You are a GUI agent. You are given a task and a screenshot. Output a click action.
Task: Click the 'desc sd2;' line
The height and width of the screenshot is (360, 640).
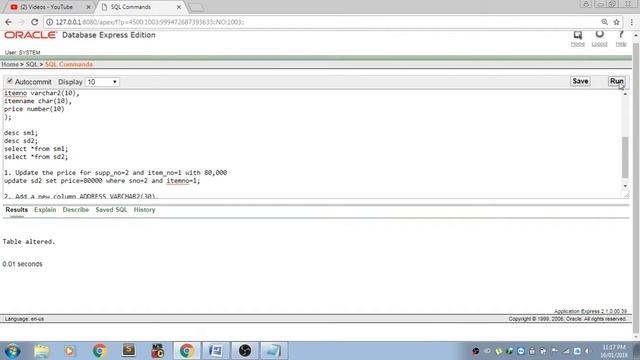pyautogui.click(x=21, y=141)
